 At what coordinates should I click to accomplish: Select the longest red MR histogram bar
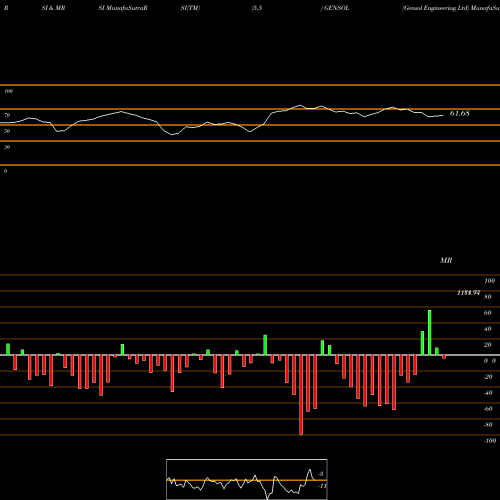coord(301,395)
